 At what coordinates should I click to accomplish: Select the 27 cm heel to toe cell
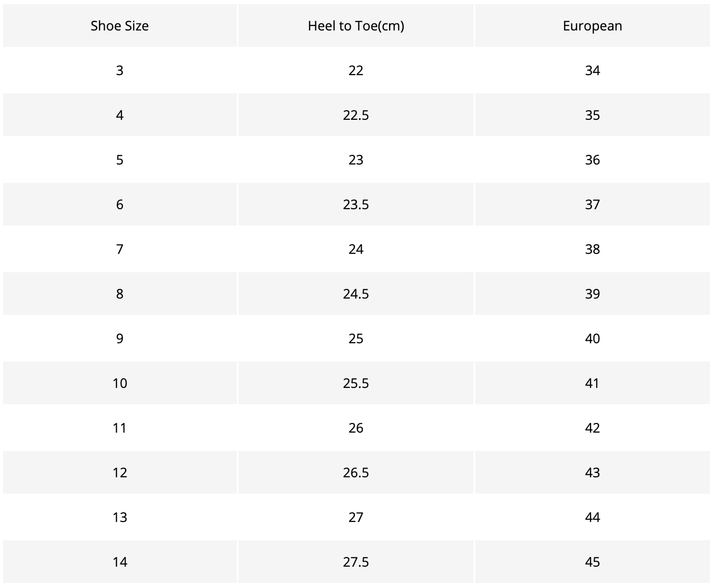(x=356, y=517)
